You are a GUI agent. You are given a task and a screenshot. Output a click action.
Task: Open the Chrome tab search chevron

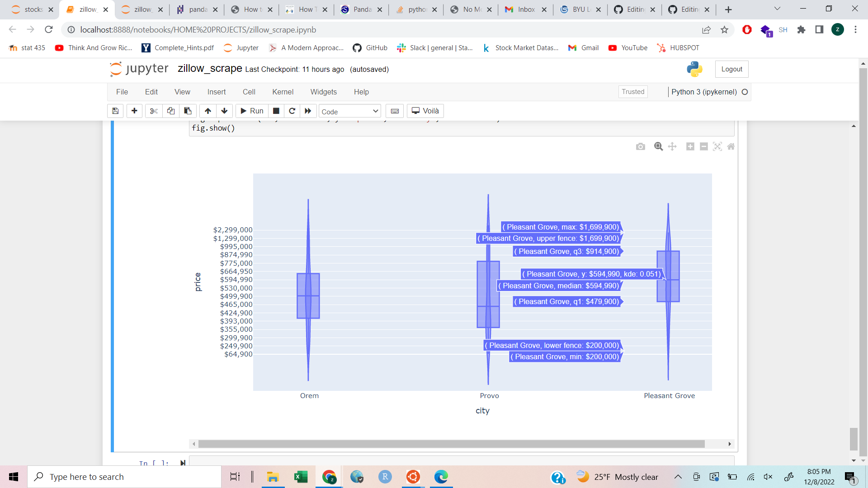point(777,9)
